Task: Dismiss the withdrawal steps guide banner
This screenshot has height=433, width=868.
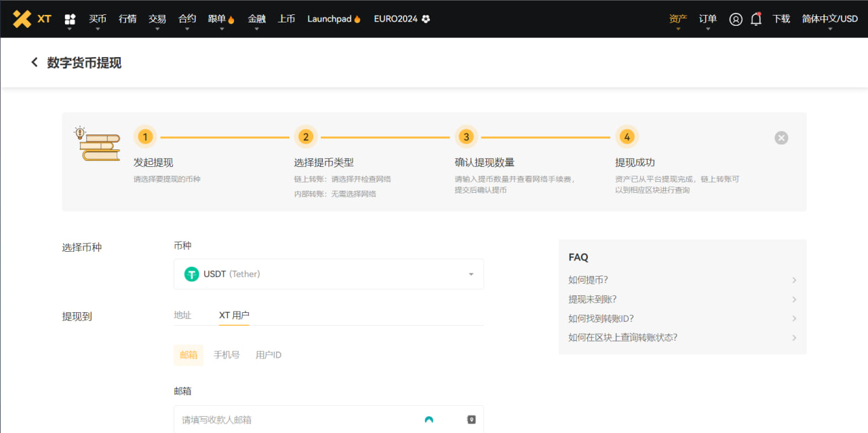Action: pos(781,138)
